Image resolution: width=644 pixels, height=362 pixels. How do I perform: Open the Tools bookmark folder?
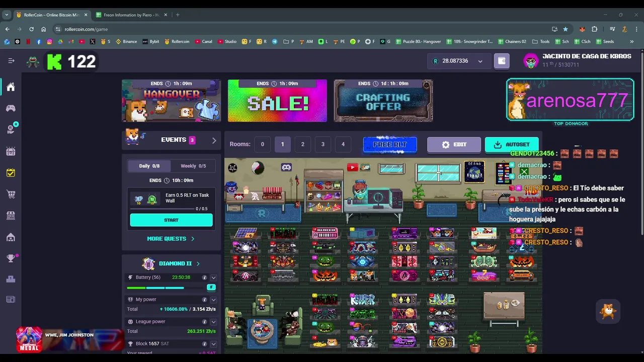(541, 42)
